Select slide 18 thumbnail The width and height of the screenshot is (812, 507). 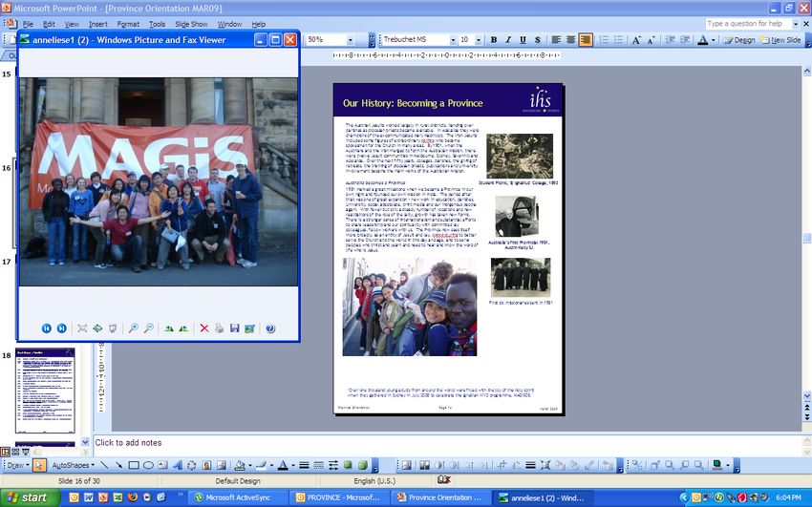click(x=45, y=391)
